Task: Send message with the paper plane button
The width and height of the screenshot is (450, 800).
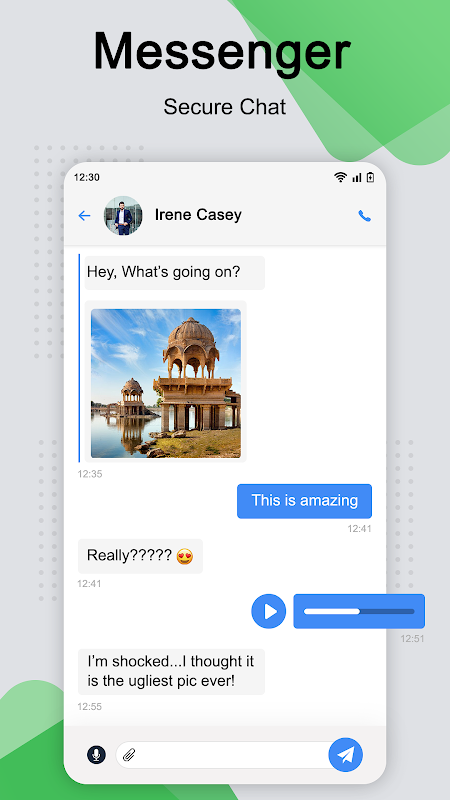Action: tap(345, 754)
